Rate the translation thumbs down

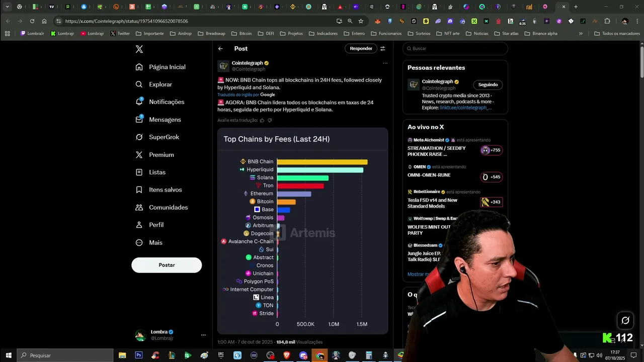270,120
